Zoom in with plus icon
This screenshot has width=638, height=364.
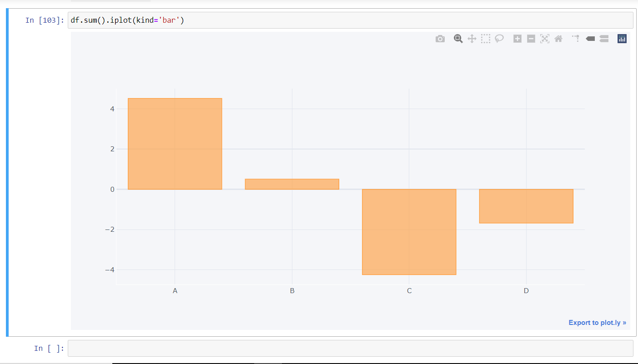point(517,39)
